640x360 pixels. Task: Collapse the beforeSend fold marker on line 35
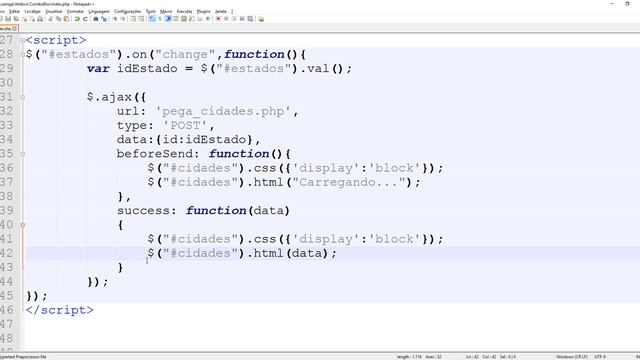click(x=22, y=154)
